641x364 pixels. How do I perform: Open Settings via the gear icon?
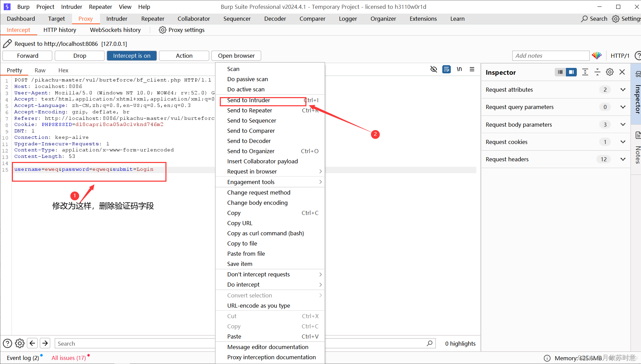tap(616, 19)
